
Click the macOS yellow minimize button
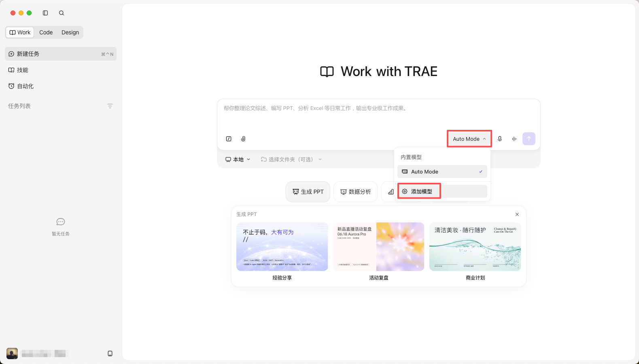21,13
